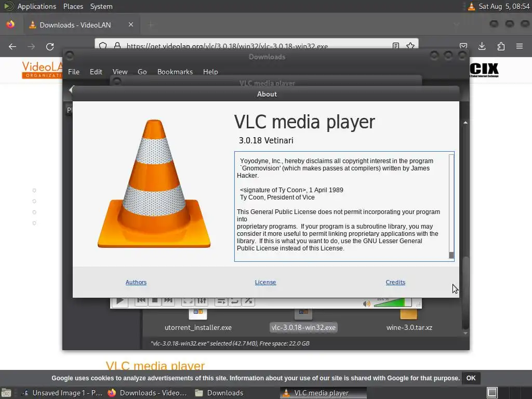Open Pocket save icon in Firefox
This screenshot has width=532, height=399.
pos(463,46)
